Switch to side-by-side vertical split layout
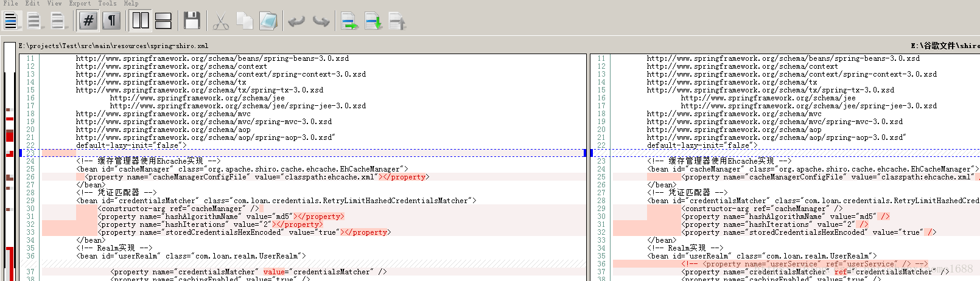The height and width of the screenshot is (281, 980). pos(141,21)
